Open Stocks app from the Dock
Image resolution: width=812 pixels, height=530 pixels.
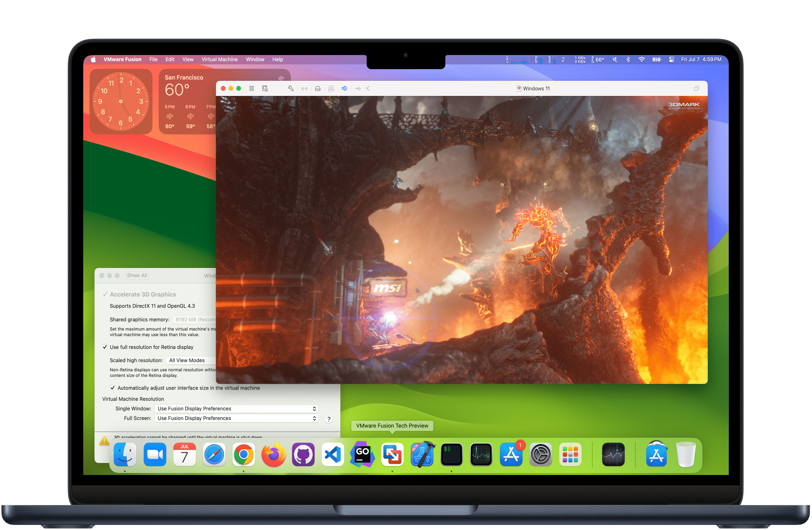point(614,455)
